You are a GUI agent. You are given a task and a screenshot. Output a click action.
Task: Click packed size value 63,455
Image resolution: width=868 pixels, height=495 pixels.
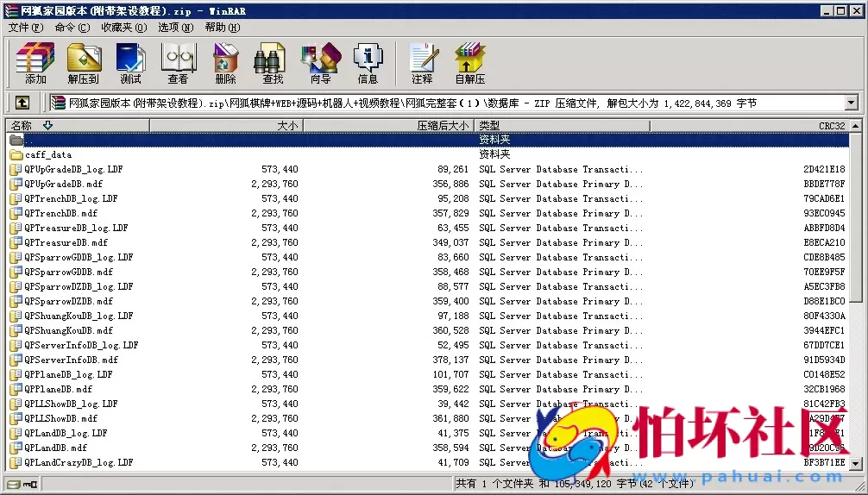[x=453, y=228]
